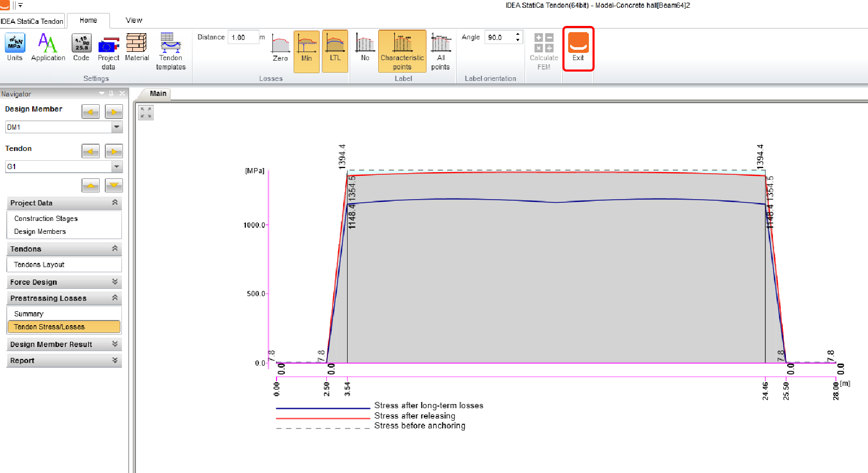This screenshot has height=473, width=868.
Task: Open Tendons Layout in navigator
Action: [x=39, y=265]
